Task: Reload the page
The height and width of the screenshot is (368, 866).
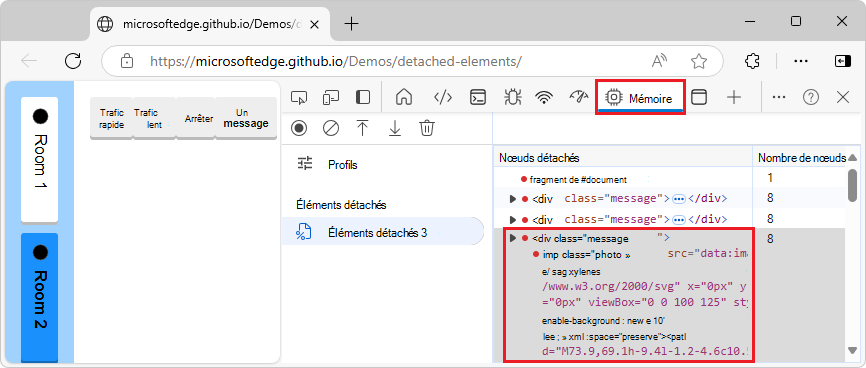Action: pos(73,61)
